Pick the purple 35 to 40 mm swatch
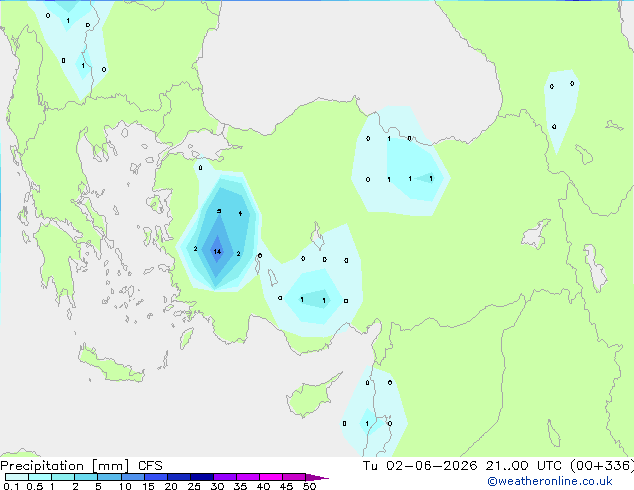The width and height of the screenshot is (634, 490). coord(247,477)
